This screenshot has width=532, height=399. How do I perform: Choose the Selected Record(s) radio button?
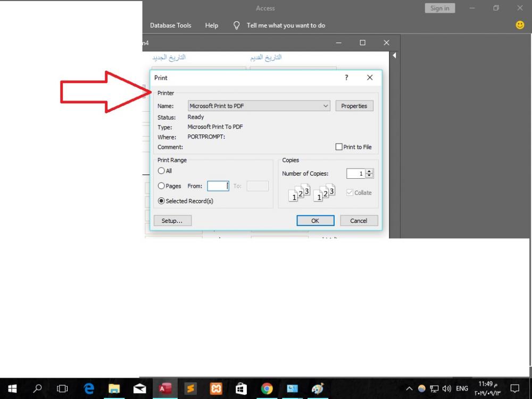[161, 201]
